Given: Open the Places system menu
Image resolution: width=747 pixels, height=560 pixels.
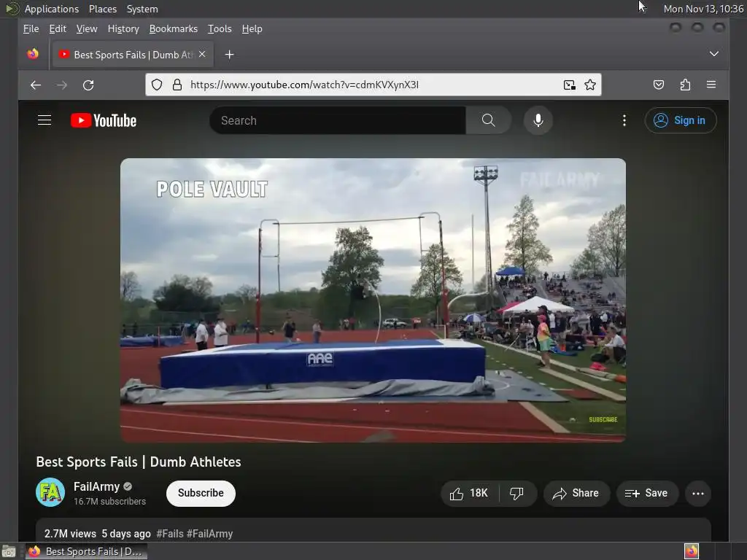Looking at the screenshot, I should [103, 9].
